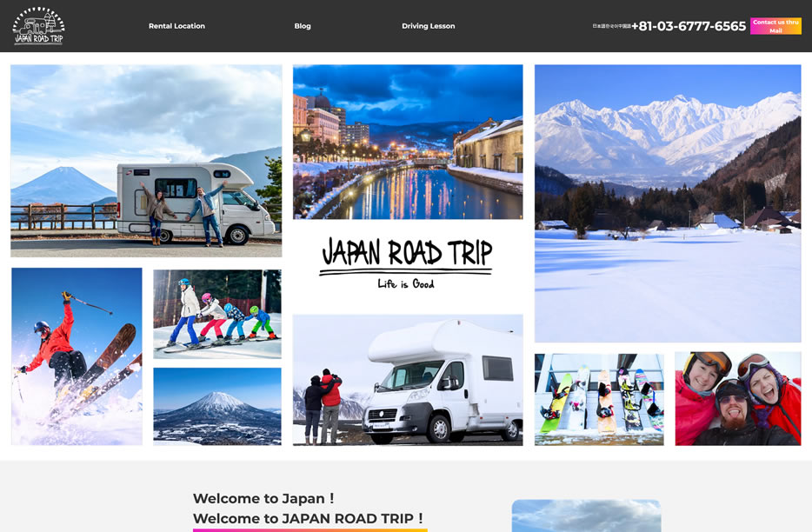Click the Contact us thru Mail button
Screen dimensions: 812x532
pyautogui.click(x=775, y=26)
